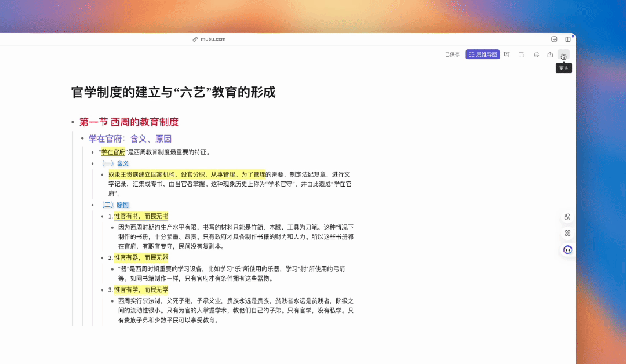
Task: Click the bullet before “学在官府”是西周教育制度
Action: pos(92,152)
